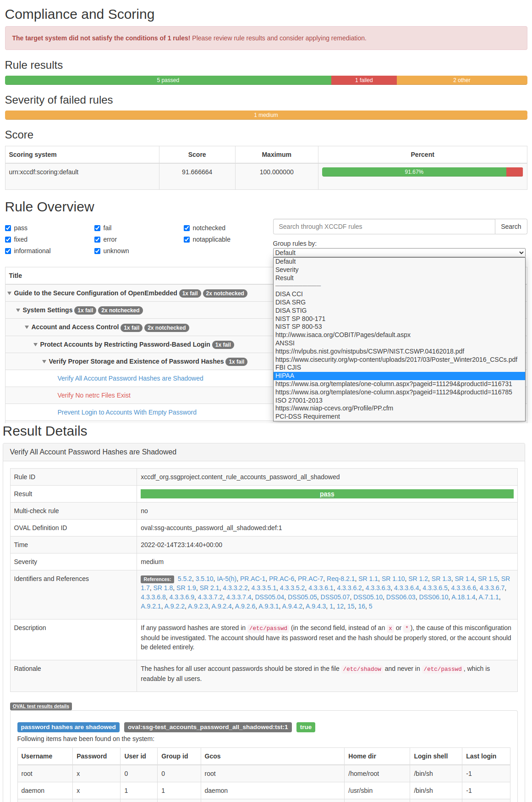The width and height of the screenshot is (532, 802).
Task: Toggle the fail result checkbox
Action: point(98,228)
